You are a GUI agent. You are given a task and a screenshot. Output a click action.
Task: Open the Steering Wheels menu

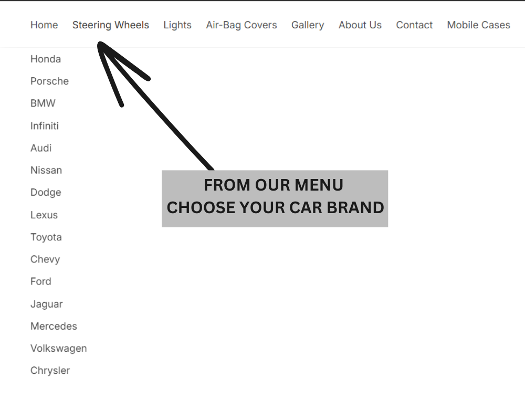coord(111,25)
